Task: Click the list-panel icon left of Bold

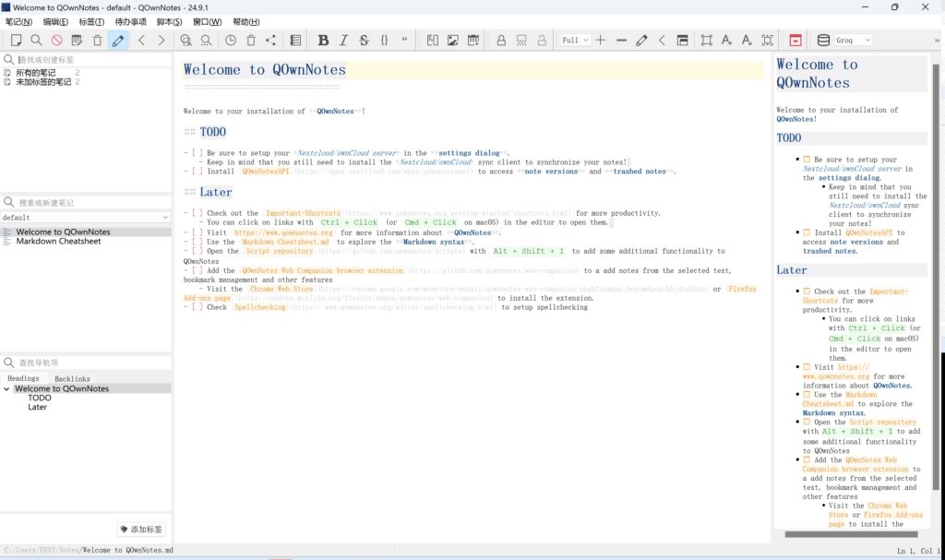Action: click(295, 41)
